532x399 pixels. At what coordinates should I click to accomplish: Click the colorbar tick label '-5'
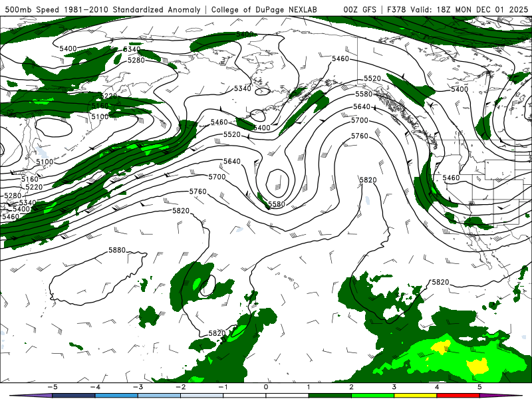click(53, 387)
